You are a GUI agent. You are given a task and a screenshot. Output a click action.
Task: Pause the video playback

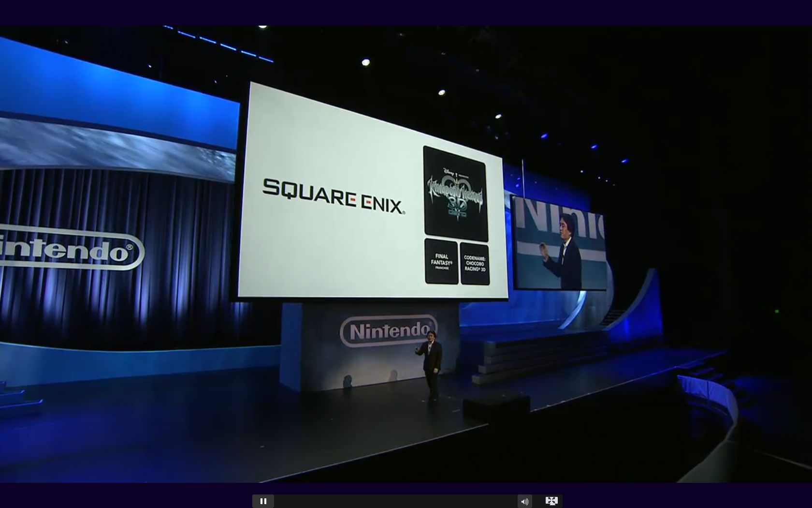coord(263,501)
